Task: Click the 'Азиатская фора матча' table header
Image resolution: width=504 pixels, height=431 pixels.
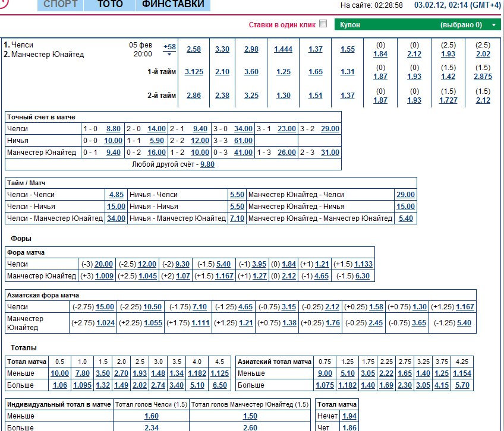Action: pos(43,295)
